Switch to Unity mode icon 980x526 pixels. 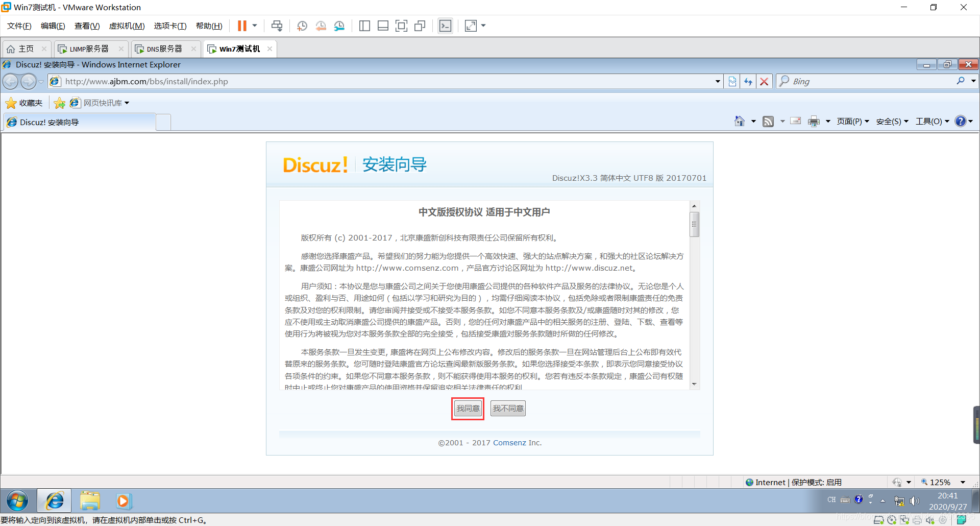click(420, 26)
